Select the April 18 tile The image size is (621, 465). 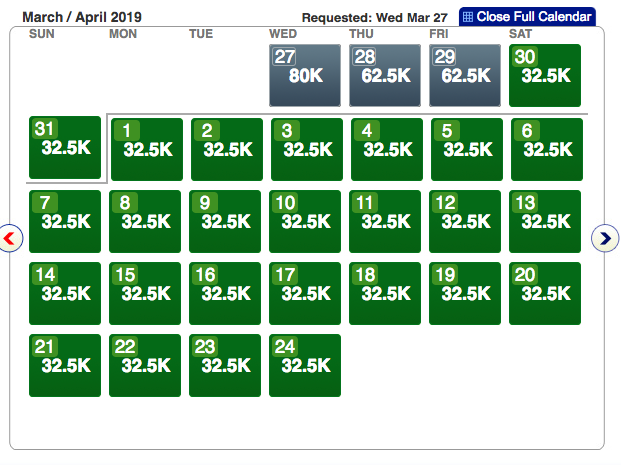tap(385, 293)
